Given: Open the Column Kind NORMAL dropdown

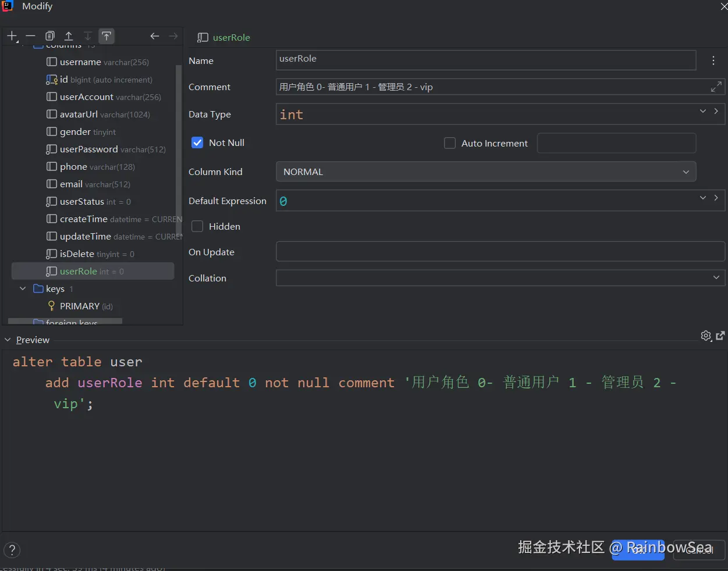Looking at the screenshot, I should point(485,172).
